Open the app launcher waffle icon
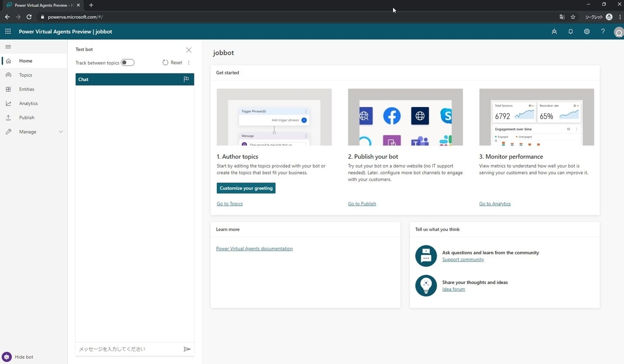The width and height of the screenshot is (624, 364). tap(8, 32)
